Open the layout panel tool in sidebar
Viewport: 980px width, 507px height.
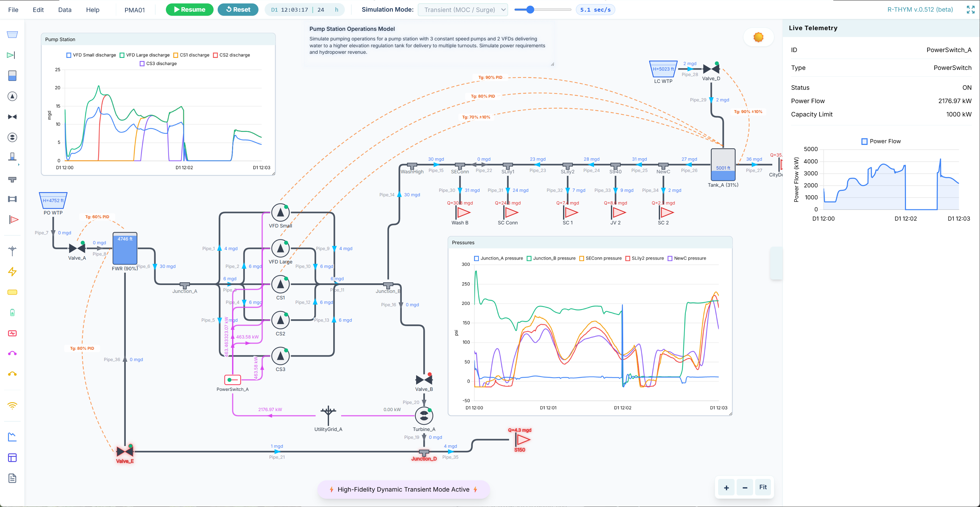coord(12,458)
